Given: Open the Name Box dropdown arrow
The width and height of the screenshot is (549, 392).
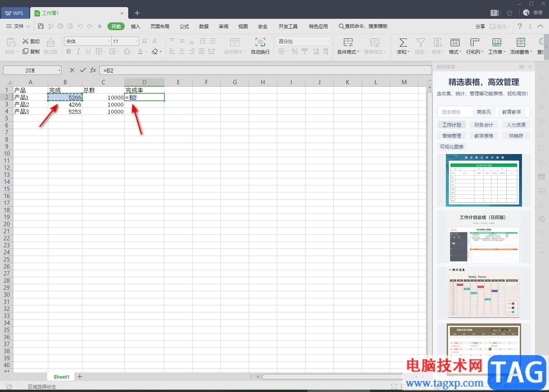Looking at the screenshot, I should click(59, 71).
